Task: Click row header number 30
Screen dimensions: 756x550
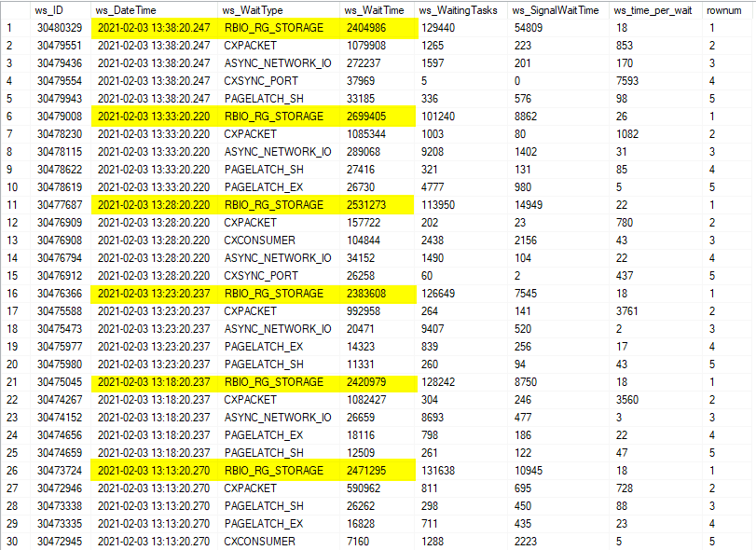Action: [15, 541]
